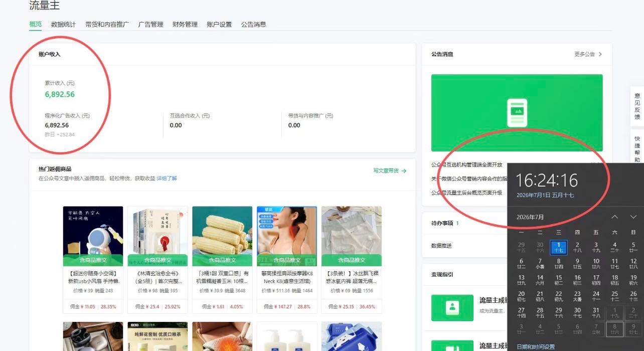This screenshot has height=351, width=644.
Task: Go to the 广告管理 tab
Action: point(150,24)
